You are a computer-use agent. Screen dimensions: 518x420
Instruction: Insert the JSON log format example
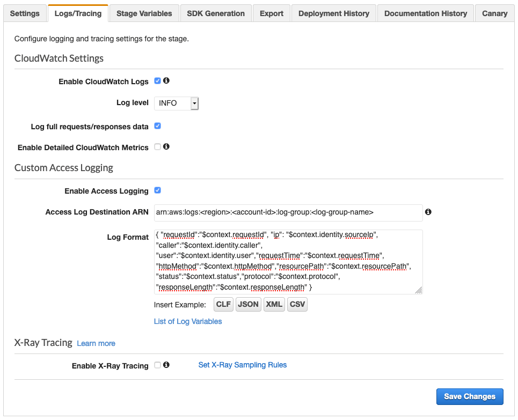(248, 304)
